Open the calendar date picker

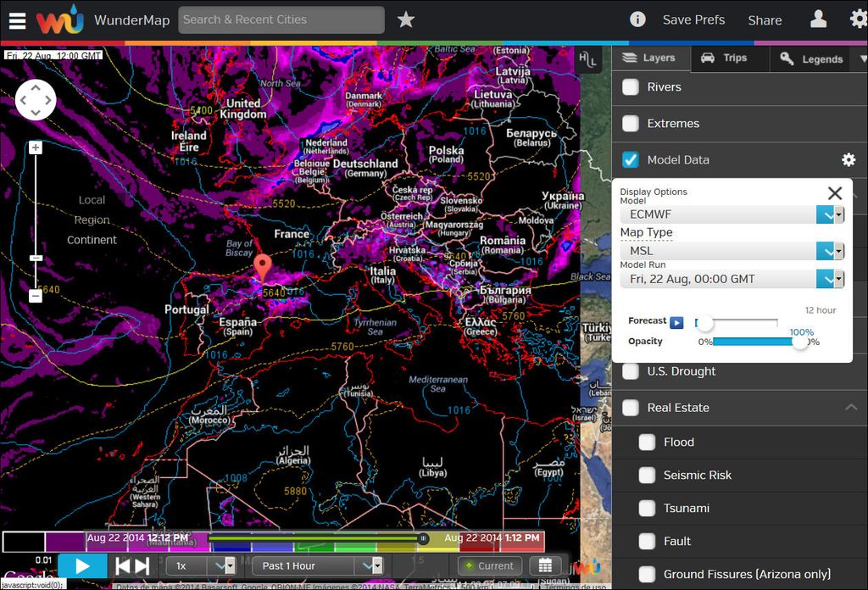point(545,565)
